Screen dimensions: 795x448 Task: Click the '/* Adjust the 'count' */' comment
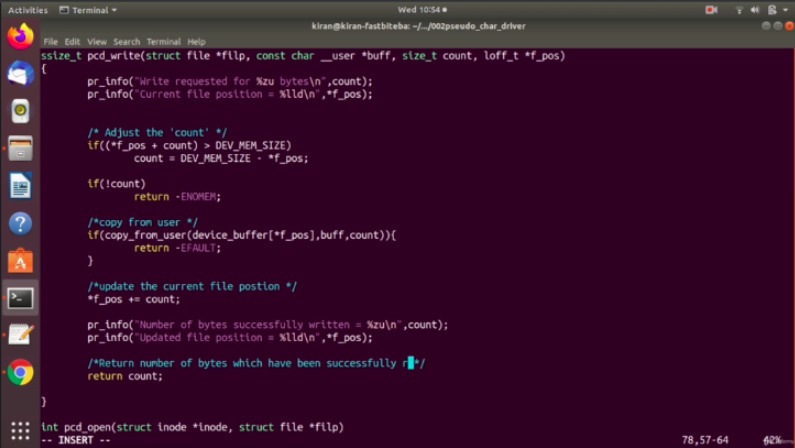tap(157, 133)
